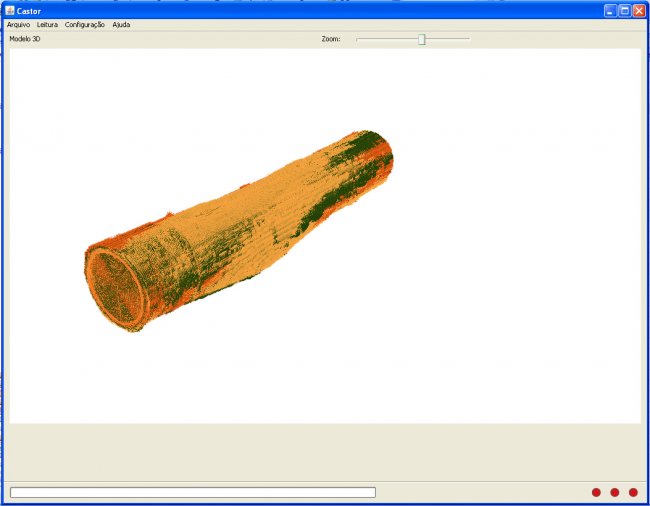Click the middle red status dot
Screen dimensions: 650x506
click(x=615, y=492)
